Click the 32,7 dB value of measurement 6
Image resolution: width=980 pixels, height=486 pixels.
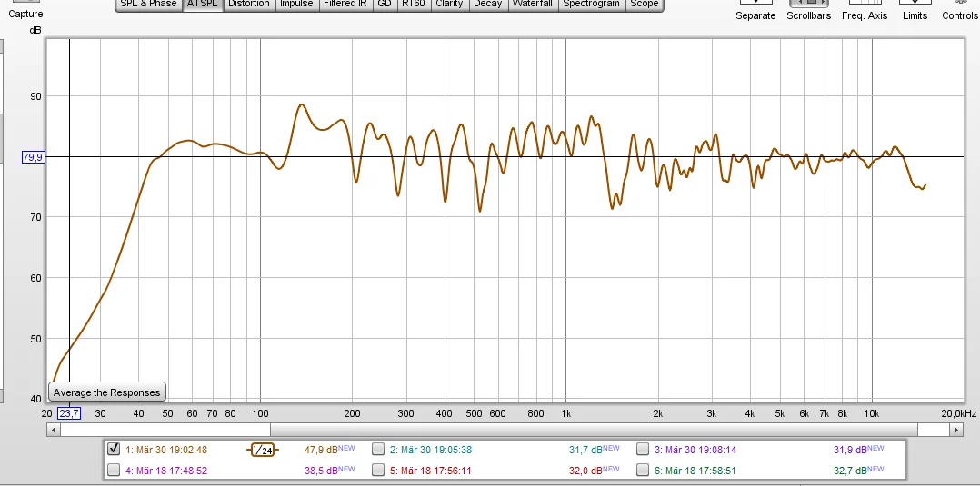pos(851,471)
